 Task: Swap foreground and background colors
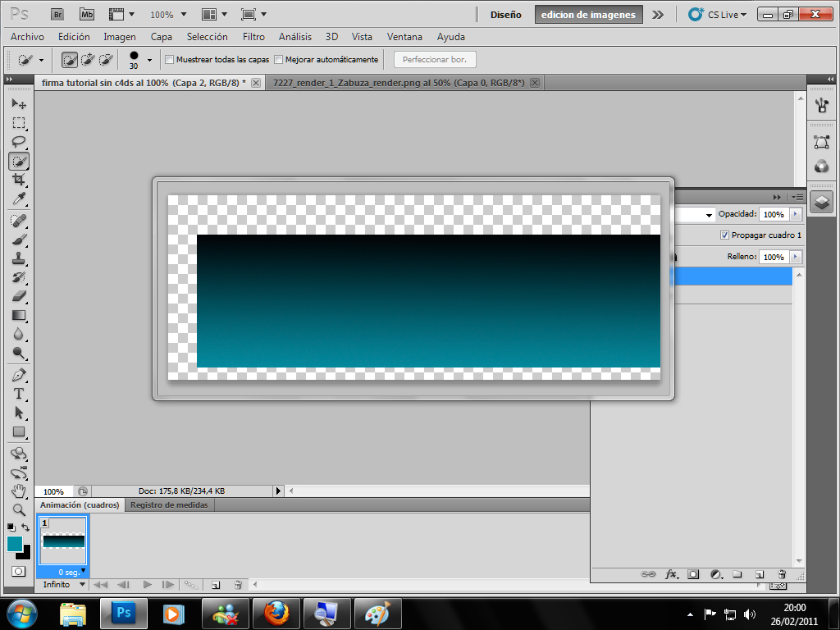(25, 527)
